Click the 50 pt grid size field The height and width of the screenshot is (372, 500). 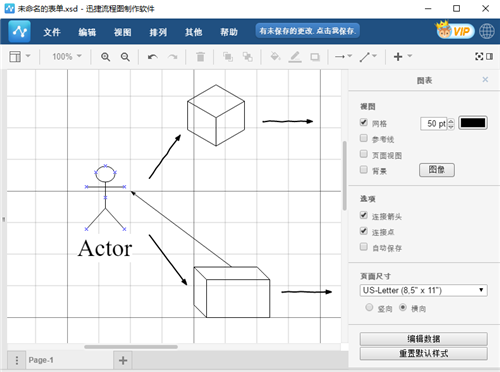coord(433,124)
